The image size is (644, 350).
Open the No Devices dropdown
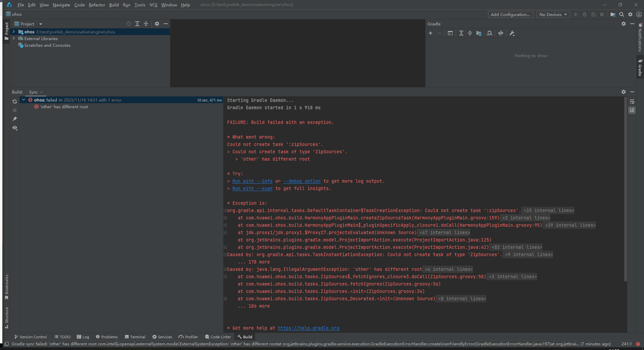[x=553, y=14]
